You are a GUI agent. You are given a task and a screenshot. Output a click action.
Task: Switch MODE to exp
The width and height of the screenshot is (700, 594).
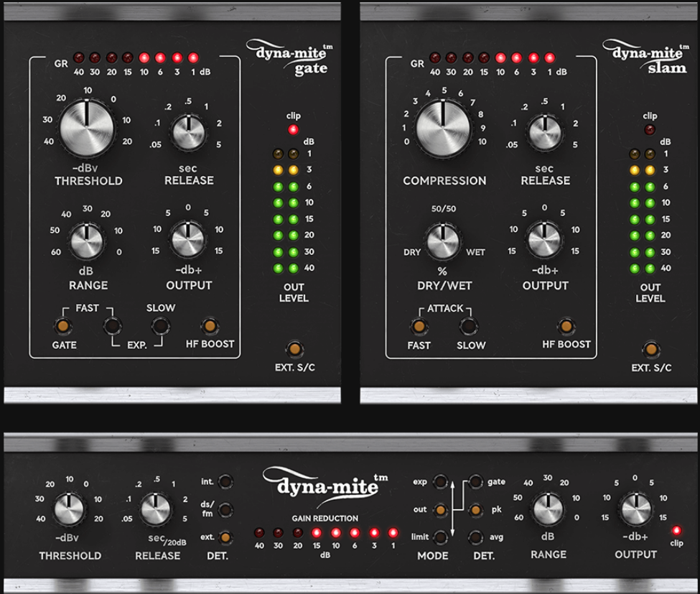pyautogui.click(x=441, y=482)
